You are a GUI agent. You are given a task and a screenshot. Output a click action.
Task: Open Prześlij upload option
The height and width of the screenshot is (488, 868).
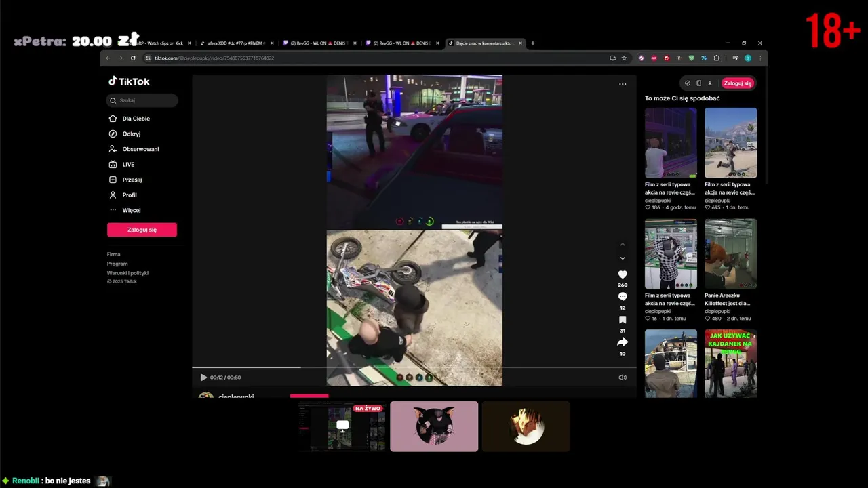(x=125, y=180)
